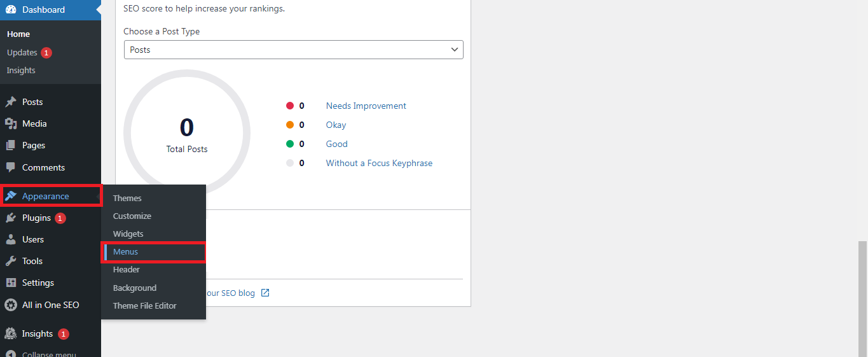Open the Needs Improvement posts link
This screenshot has height=357, width=868.
[366, 106]
